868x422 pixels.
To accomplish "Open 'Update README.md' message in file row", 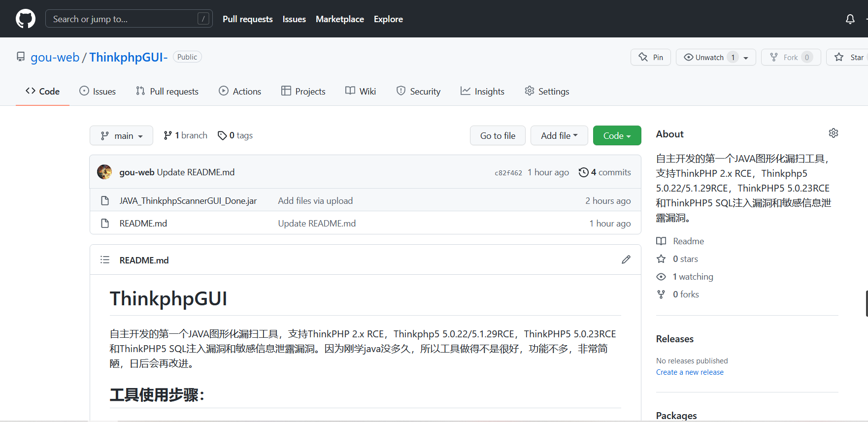I will point(317,223).
